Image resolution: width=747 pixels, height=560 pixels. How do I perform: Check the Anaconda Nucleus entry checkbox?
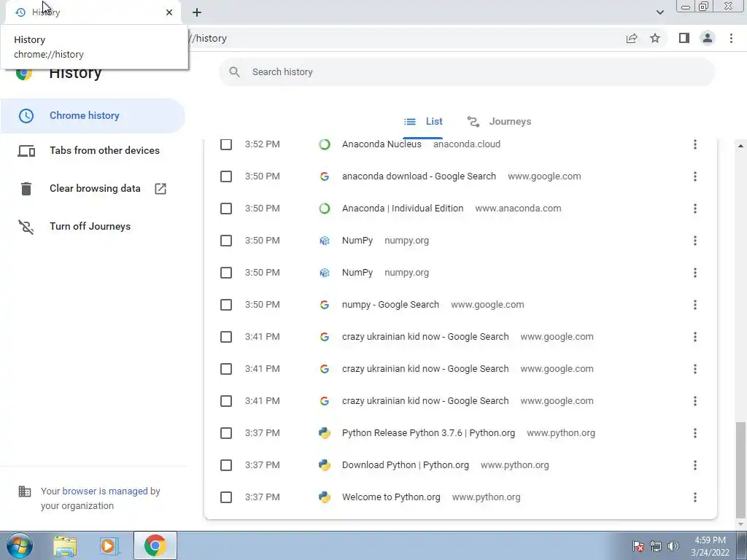(x=226, y=144)
